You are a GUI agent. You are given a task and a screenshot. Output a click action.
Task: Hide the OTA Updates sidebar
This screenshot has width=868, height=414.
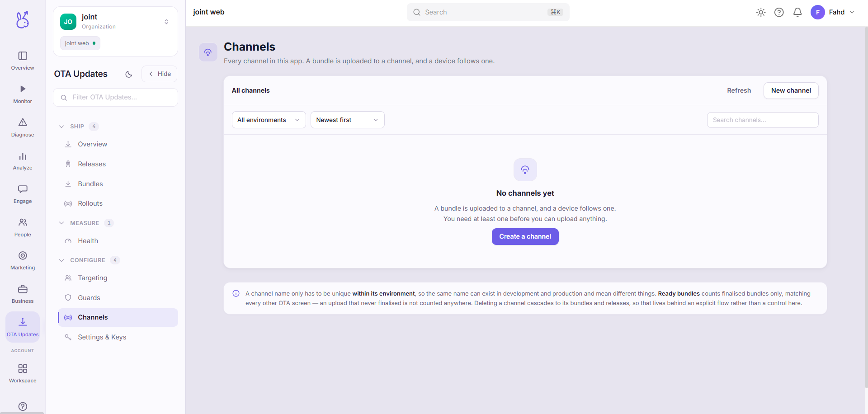(x=160, y=74)
